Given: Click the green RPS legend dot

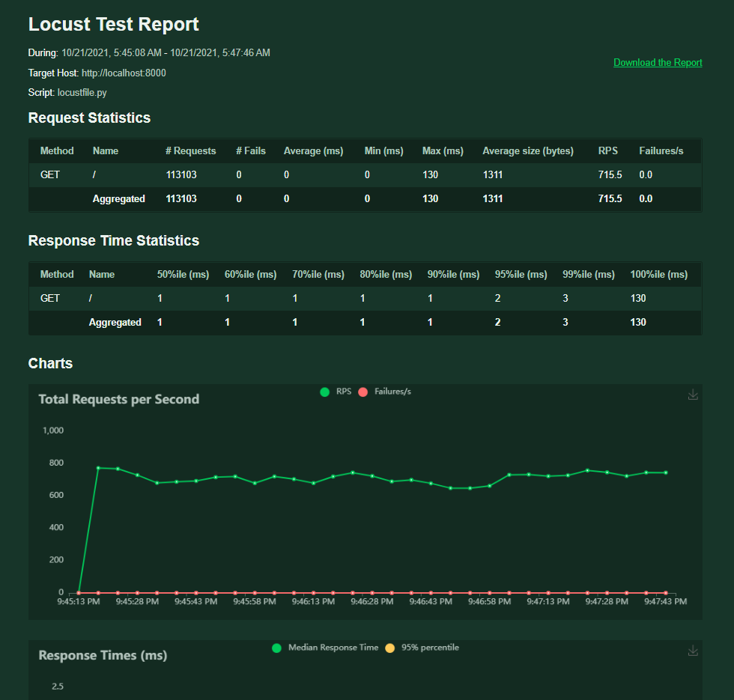Looking at the screenshot, I should [325, 392].
